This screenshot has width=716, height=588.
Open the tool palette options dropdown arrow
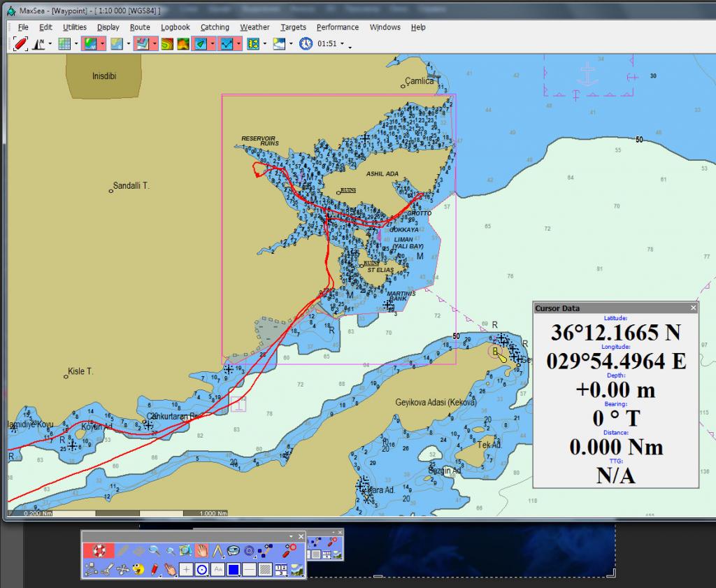292,536
